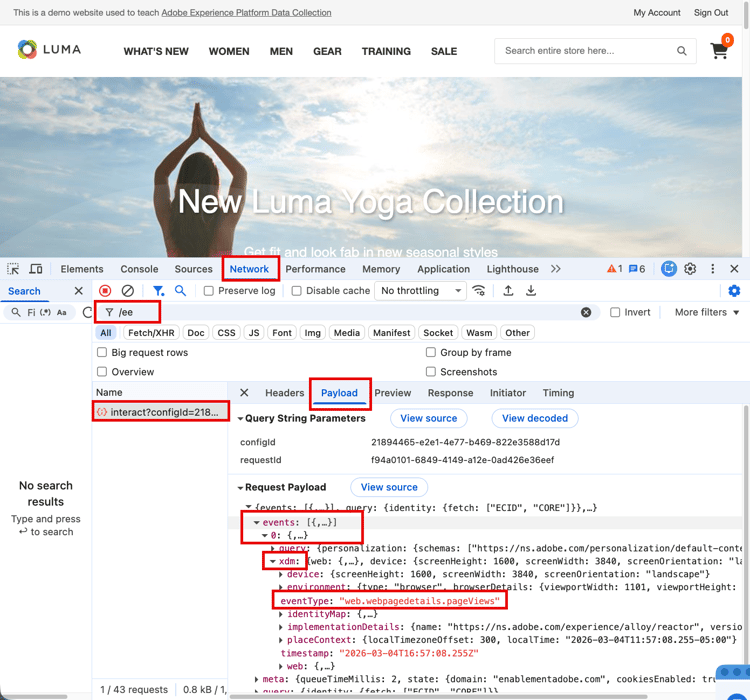View source of query string parameters
The height and width of the screenshot is (700, 750).
pyautogui.click(x=429, y=419)
